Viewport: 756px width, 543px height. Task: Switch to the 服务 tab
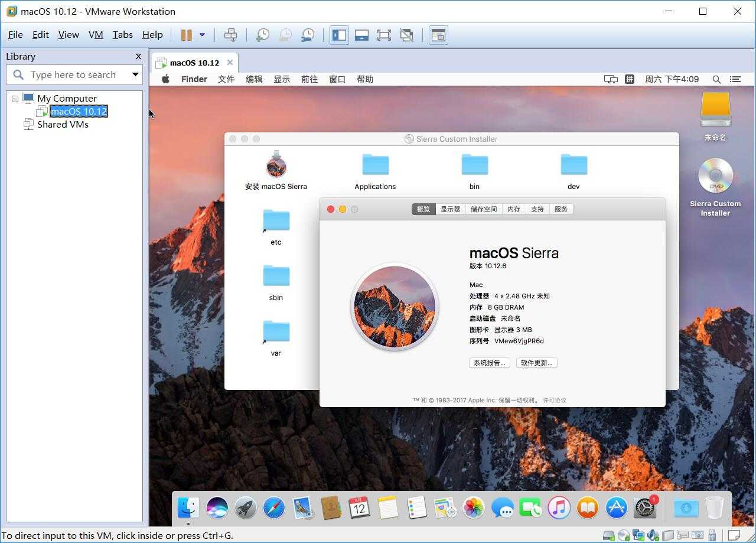point(561,209)
